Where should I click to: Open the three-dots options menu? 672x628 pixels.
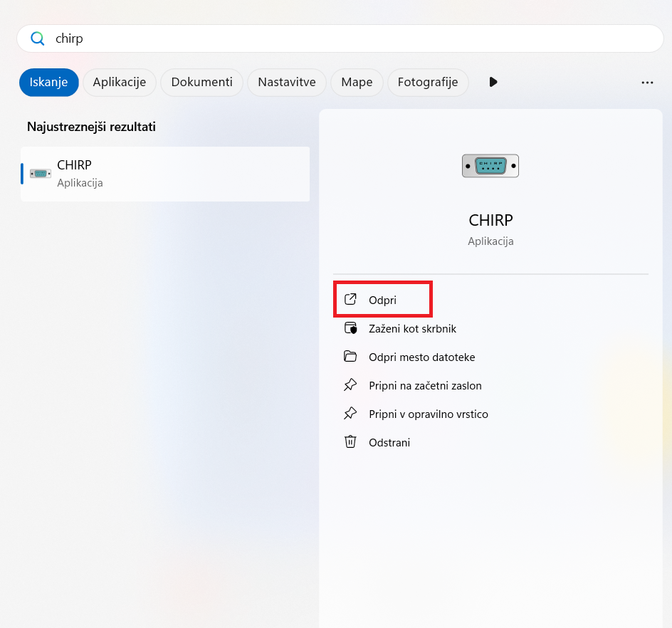pos(647,83)
